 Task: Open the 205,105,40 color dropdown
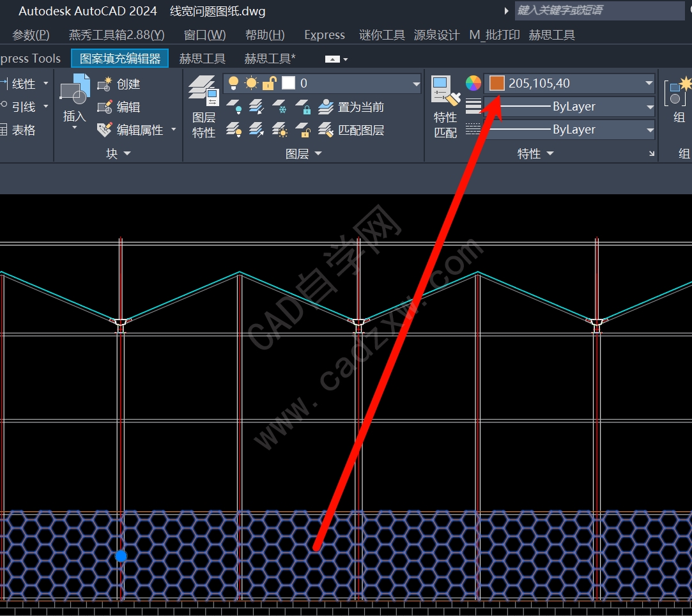click(x=649, y=83)
